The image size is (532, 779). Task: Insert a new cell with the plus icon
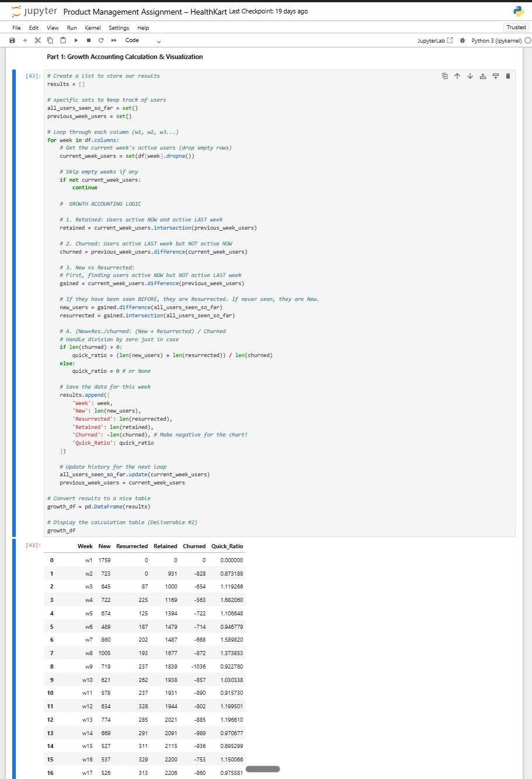[25, 40]
